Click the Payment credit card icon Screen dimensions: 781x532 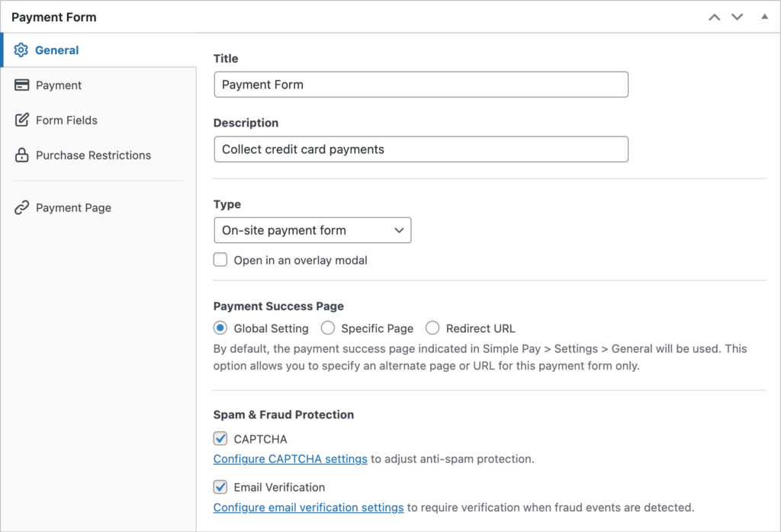tap(22, 85)
